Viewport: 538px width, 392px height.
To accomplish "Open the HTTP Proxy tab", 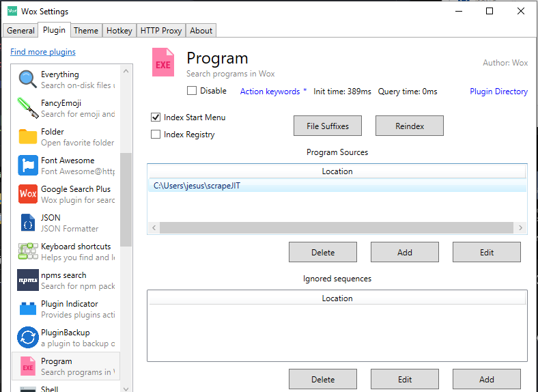I will coord(161,31).
